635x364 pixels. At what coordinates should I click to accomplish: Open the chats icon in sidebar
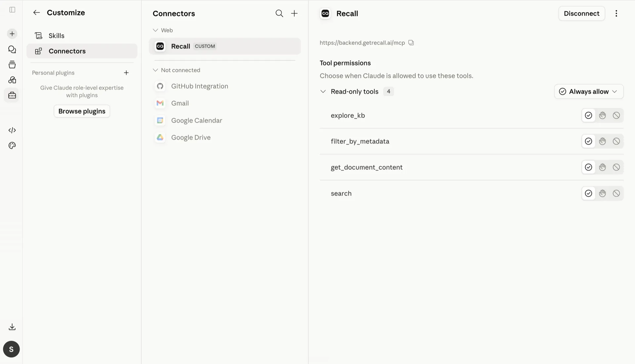pos(12,50)
